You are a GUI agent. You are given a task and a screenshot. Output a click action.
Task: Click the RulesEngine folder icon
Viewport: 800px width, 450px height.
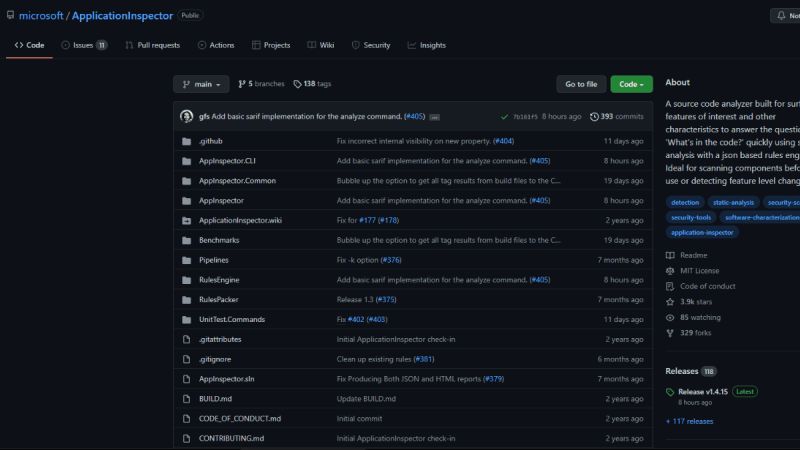[187, 280]
